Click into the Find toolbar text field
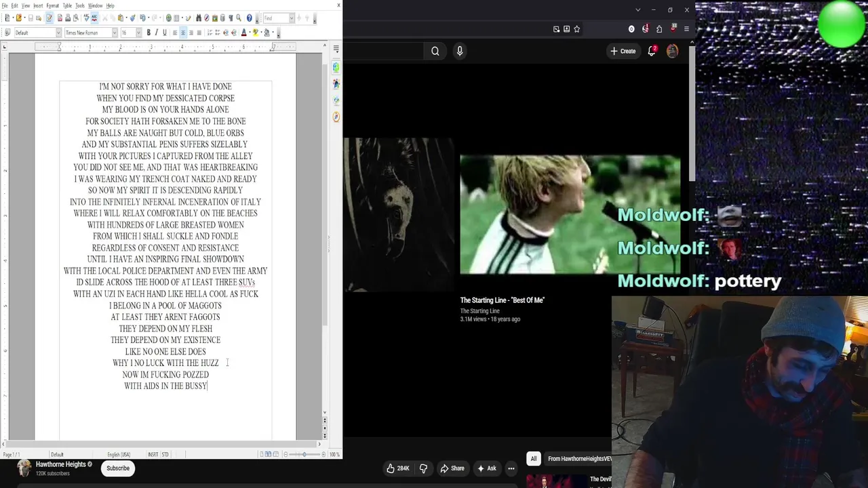This screenshot has width=868, height=488. (276, 18)
